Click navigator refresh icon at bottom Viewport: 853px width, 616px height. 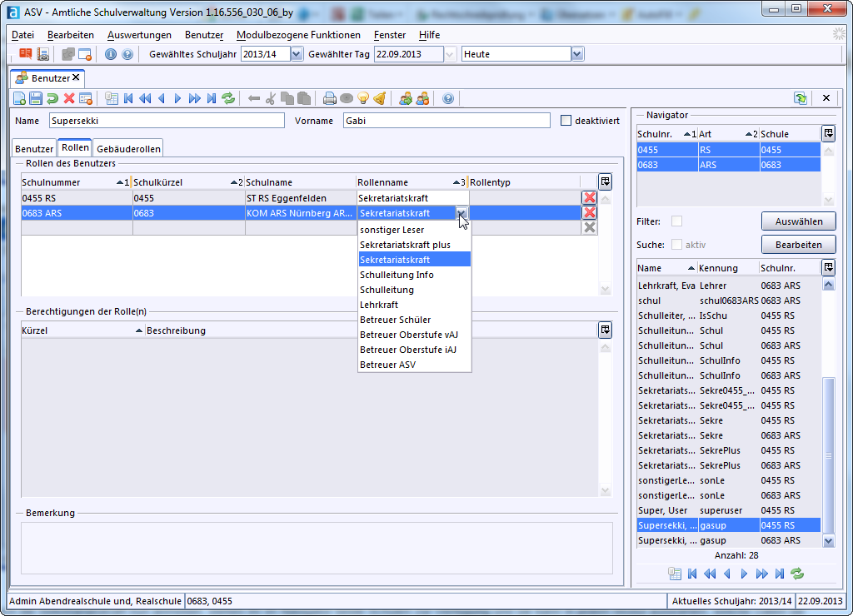coord(797,574)
